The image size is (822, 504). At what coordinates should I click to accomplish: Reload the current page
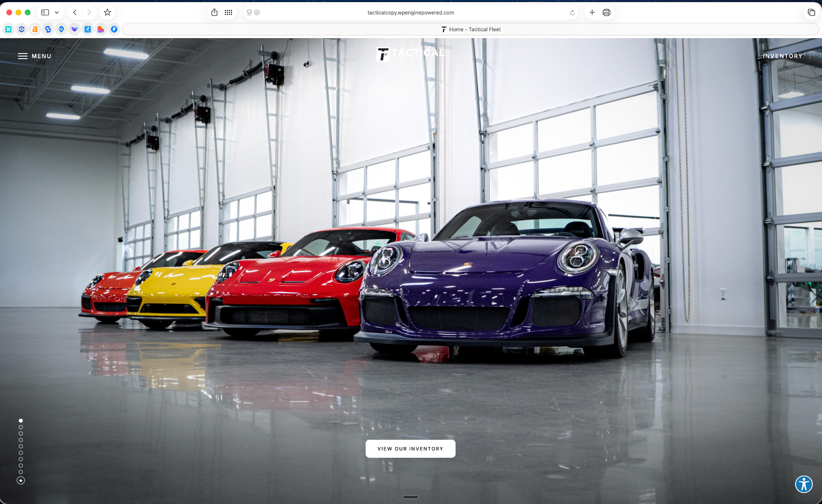click(572, 12)
